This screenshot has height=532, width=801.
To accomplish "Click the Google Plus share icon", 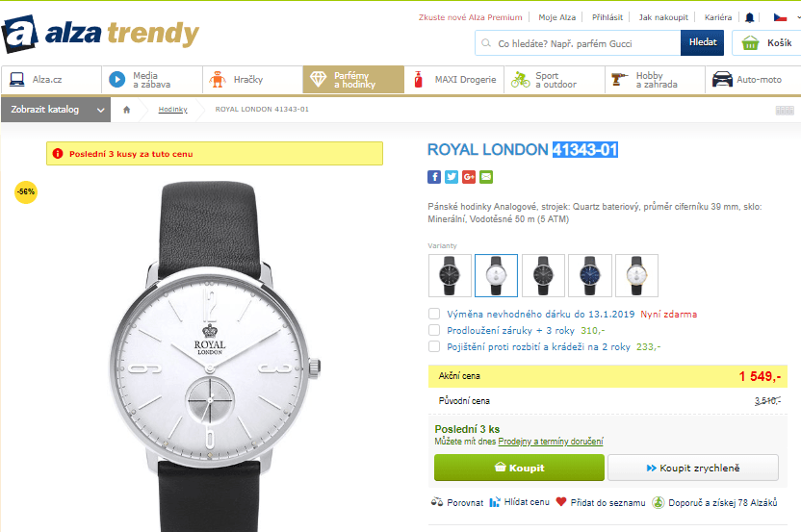I will (469, 177).
